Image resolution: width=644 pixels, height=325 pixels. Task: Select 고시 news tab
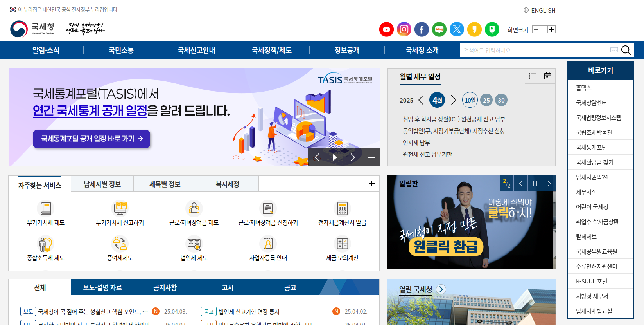(228, 287)
